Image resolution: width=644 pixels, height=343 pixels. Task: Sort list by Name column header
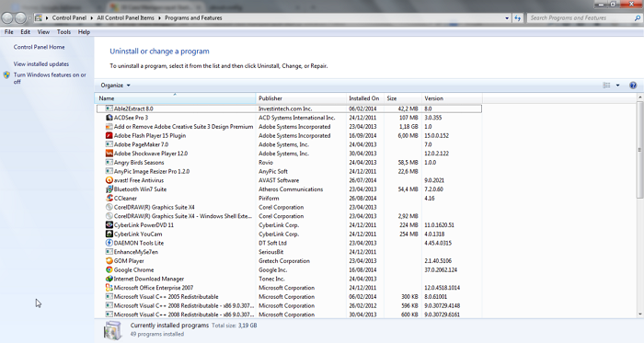[x=176, y=98]
